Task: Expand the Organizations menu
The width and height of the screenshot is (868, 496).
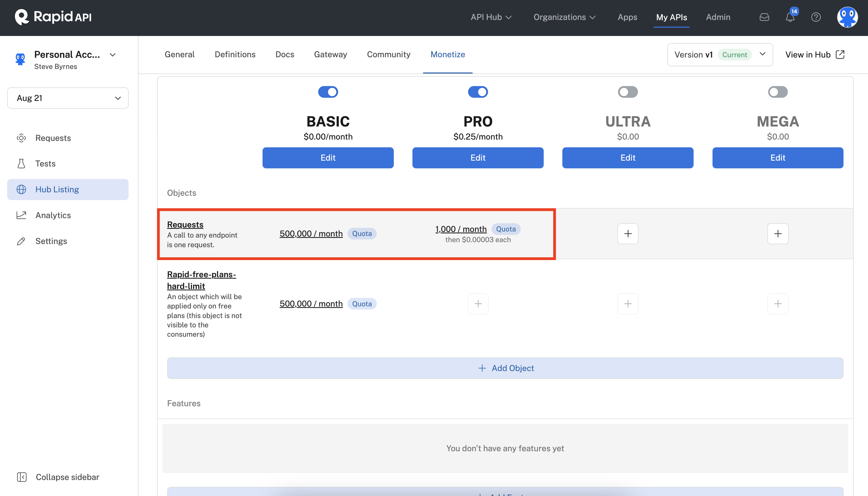Action: click(564, 17)
